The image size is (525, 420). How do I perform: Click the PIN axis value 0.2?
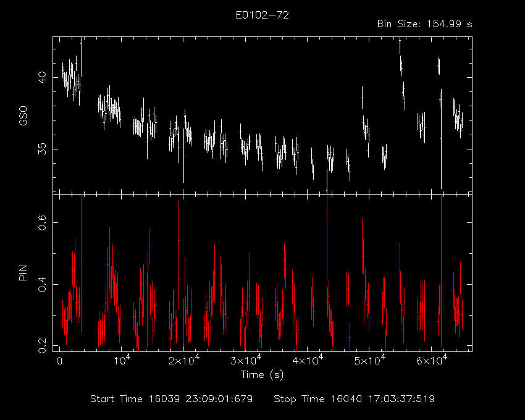point(42,345)
